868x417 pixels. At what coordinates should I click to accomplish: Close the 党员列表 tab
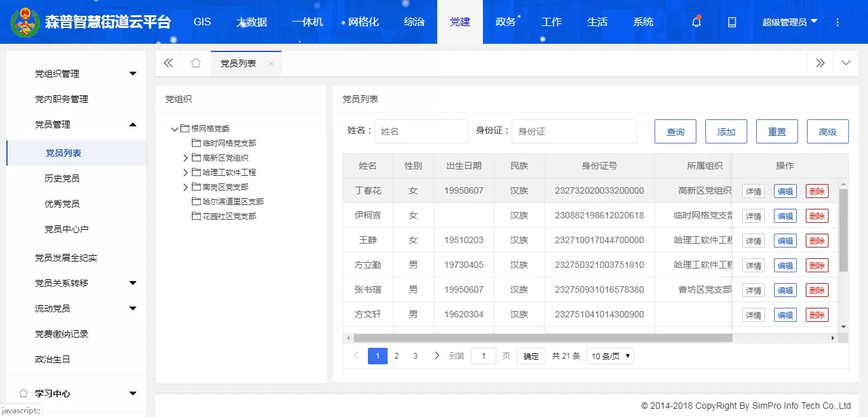click(x=271, y=63)
